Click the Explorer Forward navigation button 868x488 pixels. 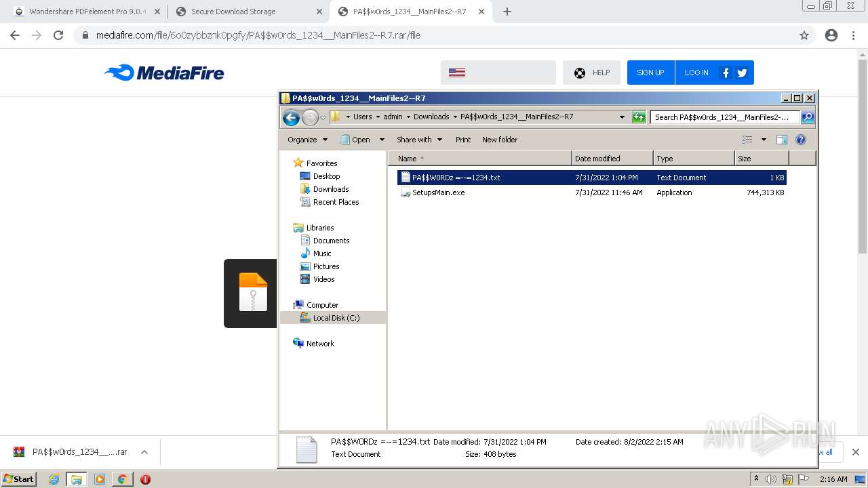coord(310,117)
